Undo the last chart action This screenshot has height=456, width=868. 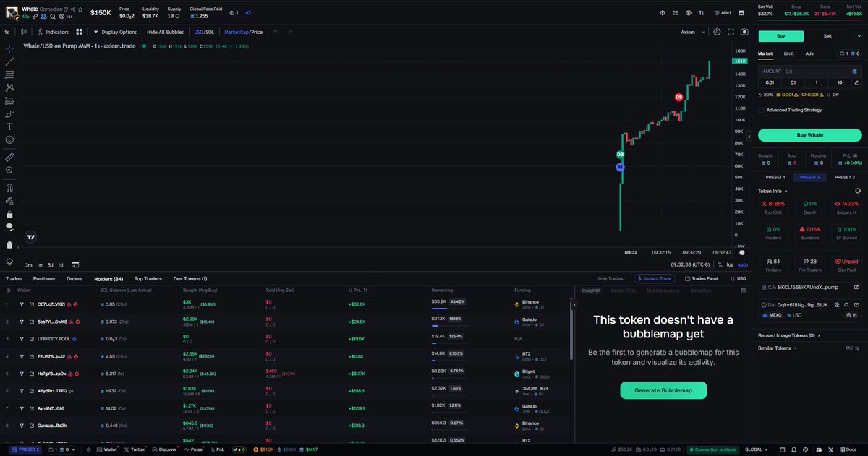276,32
